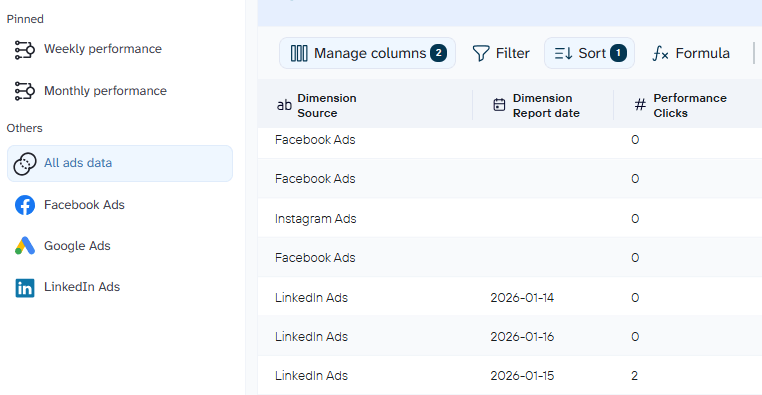This screenshot has width=762, height=395.
Task: Click the Instagram Ads source cell
Action: (315, 219)
